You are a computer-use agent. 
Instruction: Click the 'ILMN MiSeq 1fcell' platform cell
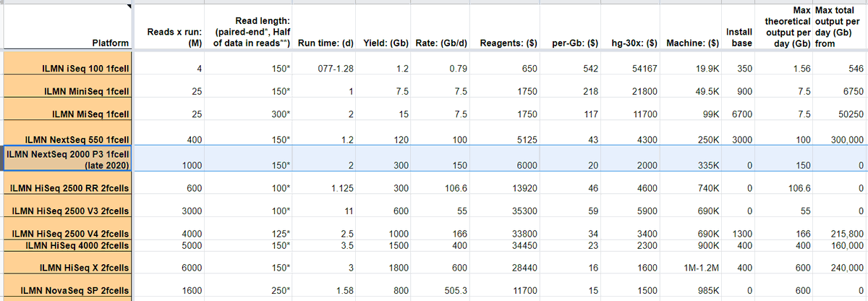pos(69,110)
